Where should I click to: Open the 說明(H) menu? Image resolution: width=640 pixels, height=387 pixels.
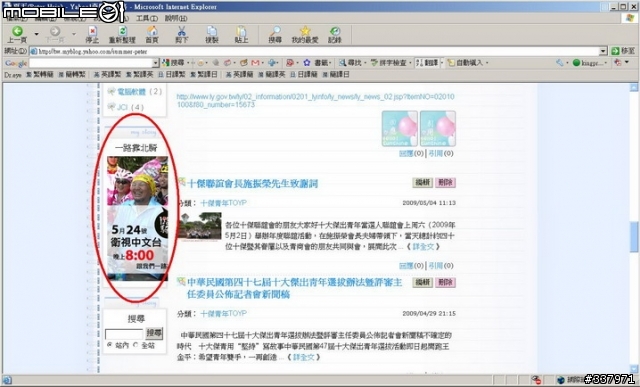point(176,18)
